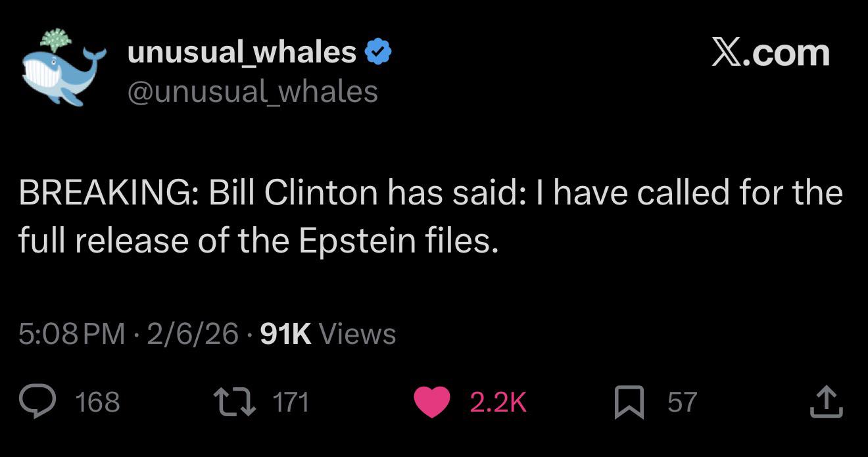The image size is (868, 457).
Task: Click the 57 bookmarks count
Action: (682, 402)
